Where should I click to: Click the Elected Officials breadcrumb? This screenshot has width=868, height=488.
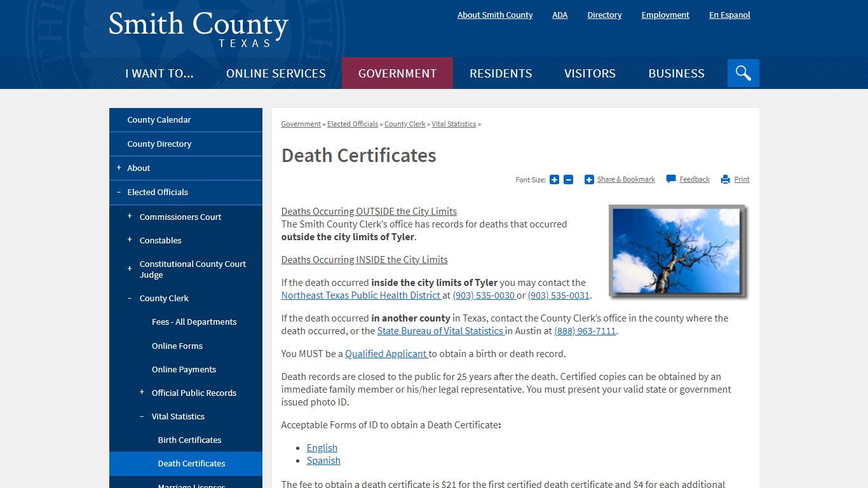point(353,124)
